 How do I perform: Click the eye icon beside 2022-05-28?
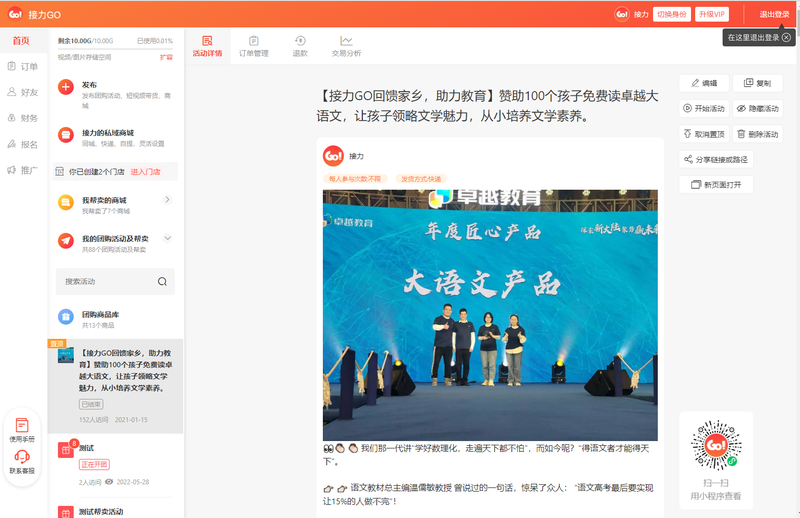click(x=109, y=482)
